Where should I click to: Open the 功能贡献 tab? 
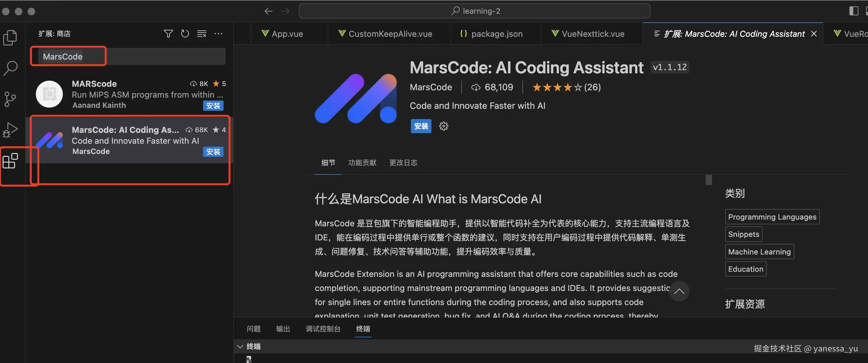coord(362,163)
